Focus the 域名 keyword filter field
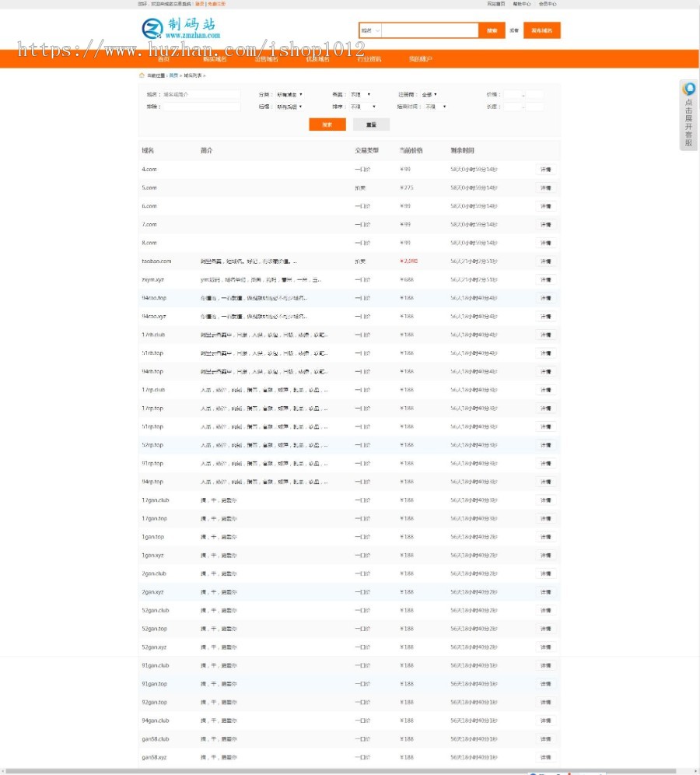The image size is (700, 775). point(201,94)
